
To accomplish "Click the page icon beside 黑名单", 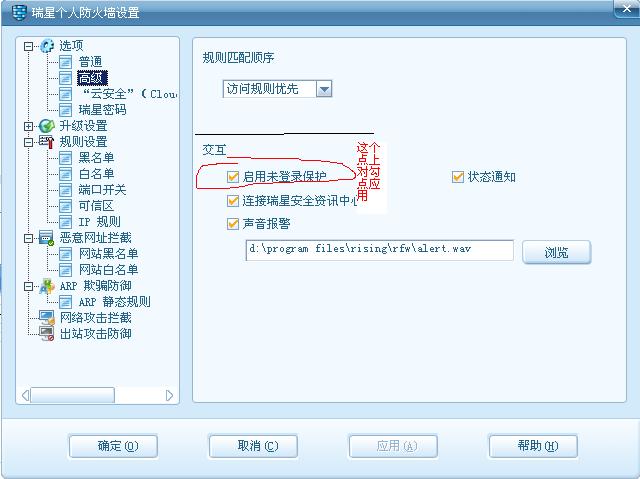I will [x=65, y=158].
